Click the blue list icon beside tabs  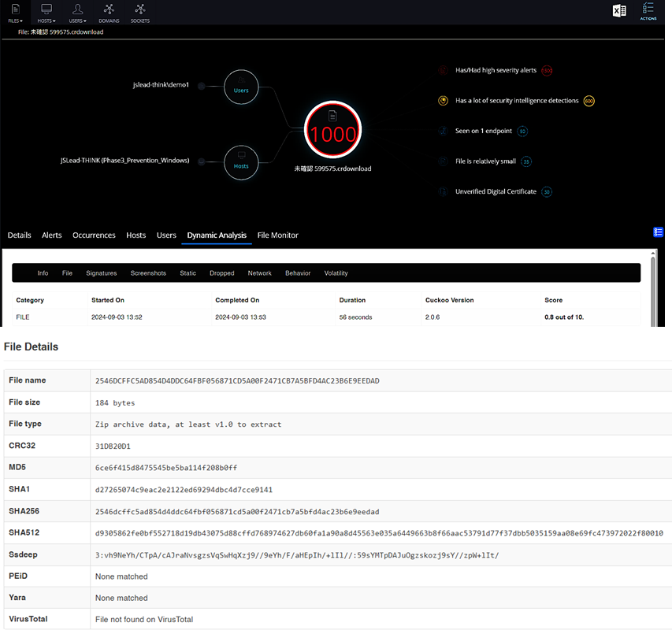659,232
